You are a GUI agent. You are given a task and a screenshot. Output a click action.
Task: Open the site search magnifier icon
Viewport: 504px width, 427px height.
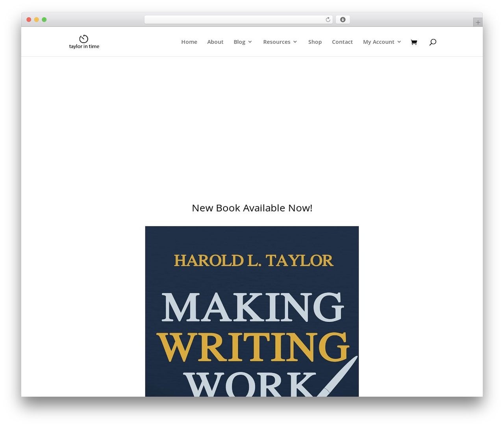point(433,42)
